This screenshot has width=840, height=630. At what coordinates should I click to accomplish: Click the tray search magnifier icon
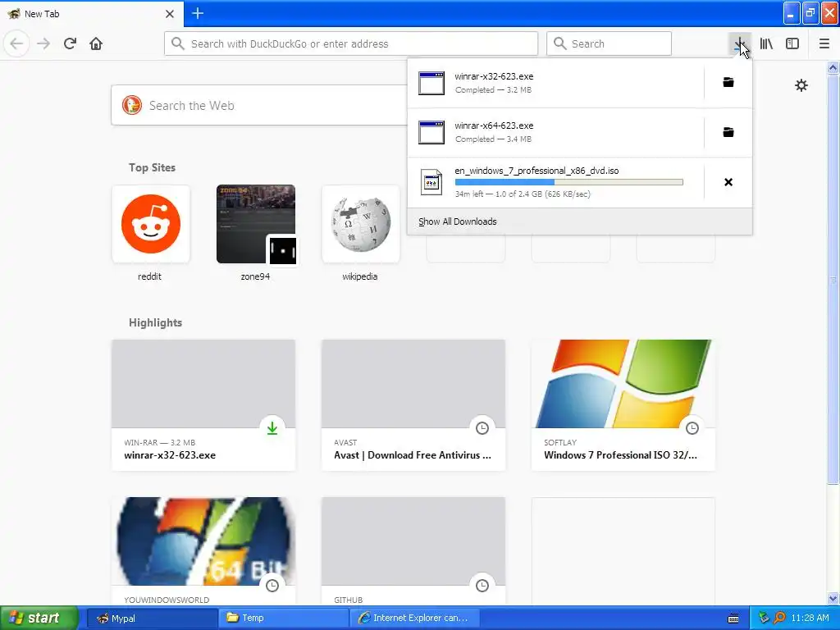pos(779,618)
